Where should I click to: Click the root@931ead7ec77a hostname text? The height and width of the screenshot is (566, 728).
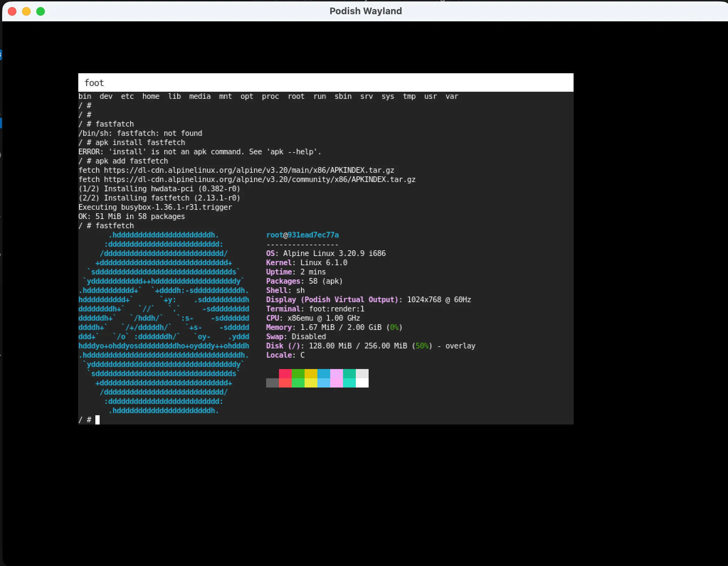(x=302, y=235)
